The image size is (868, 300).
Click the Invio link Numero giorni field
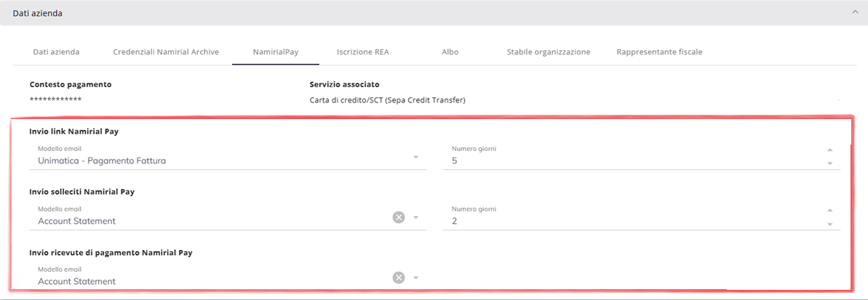click(x=633, y=161)
